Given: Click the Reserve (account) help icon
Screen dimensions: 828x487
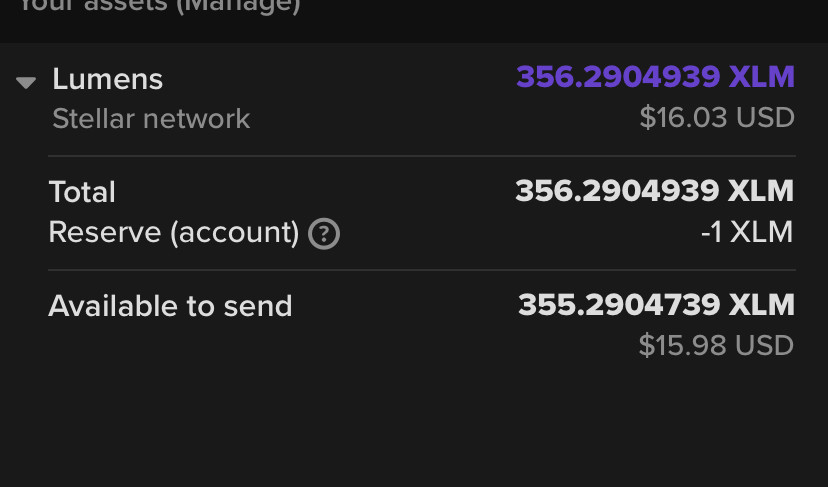Looking at the screenshot, I should [x=324, y=234].
